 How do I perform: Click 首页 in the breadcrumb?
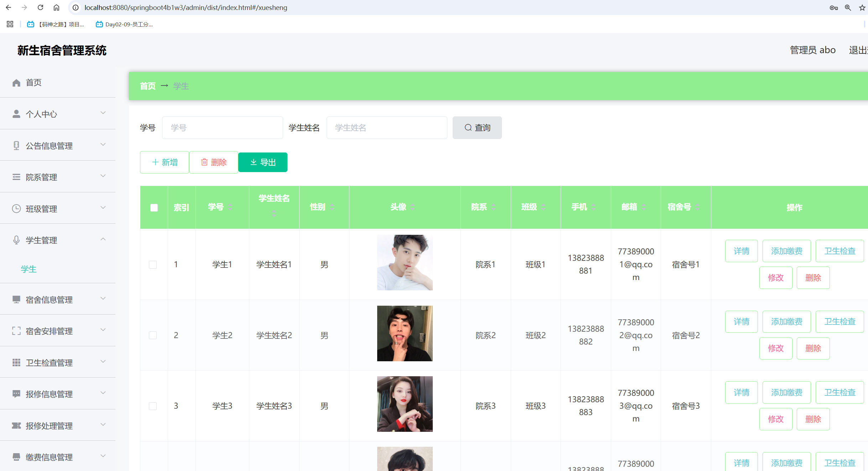point(147,86)
